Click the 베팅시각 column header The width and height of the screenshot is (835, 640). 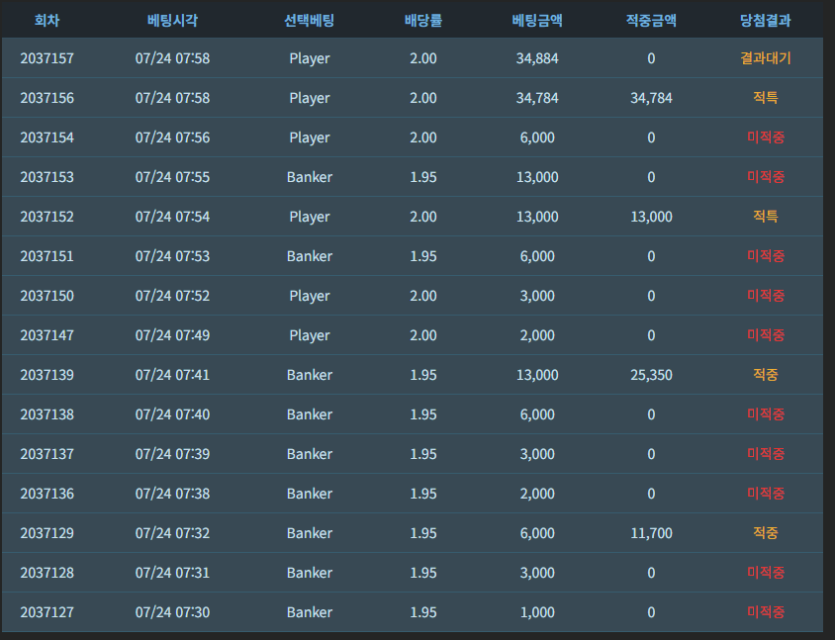pyautogui.click(x=173, y=21)
